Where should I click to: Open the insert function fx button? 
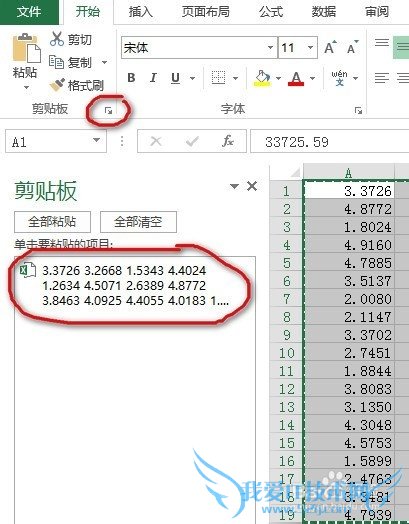pyautogui.click(x=228, y=141)
